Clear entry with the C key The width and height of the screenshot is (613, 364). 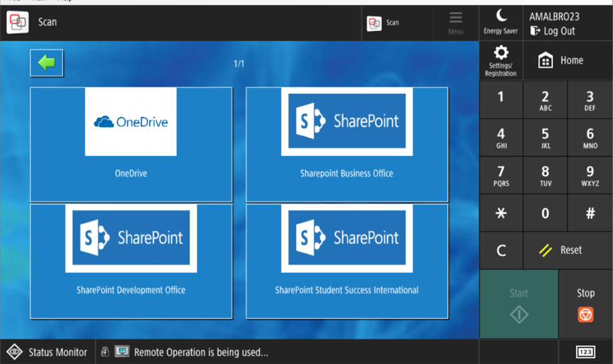[501, 250]
